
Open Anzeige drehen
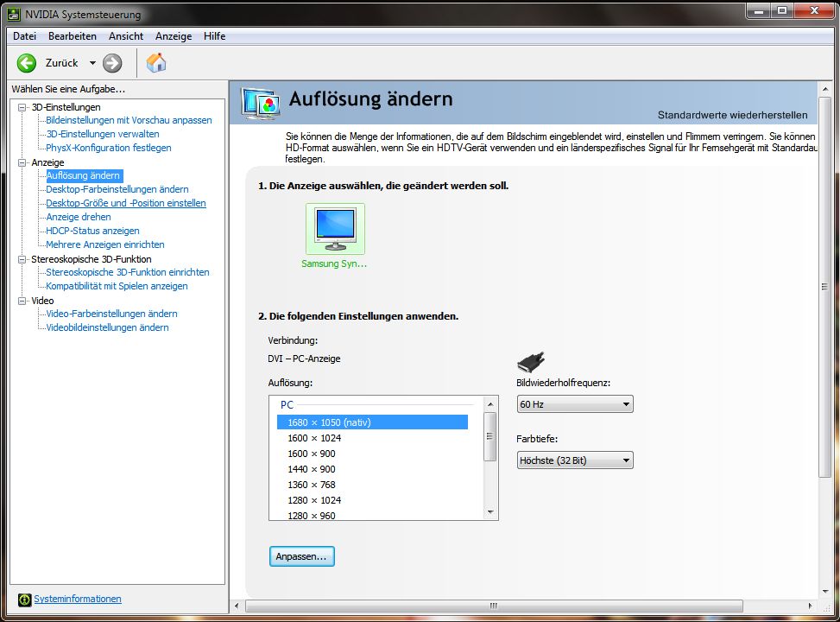point(79,217)
